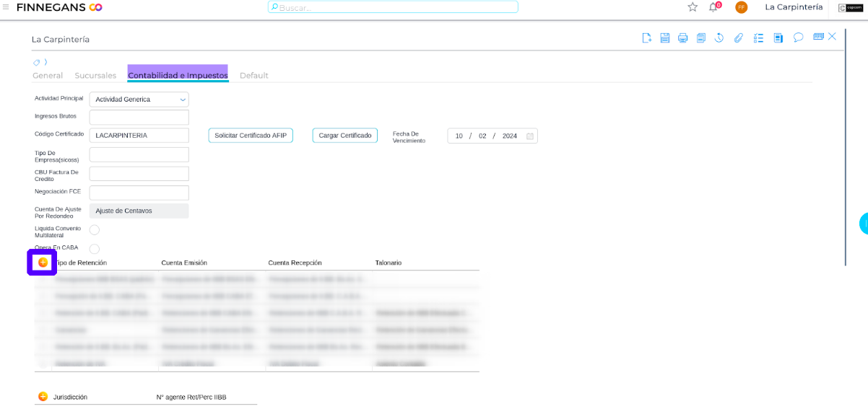Viewport: 868px width, 409px height.
Task: Toggle Opera En CABA option
Action: coord(94,249)
